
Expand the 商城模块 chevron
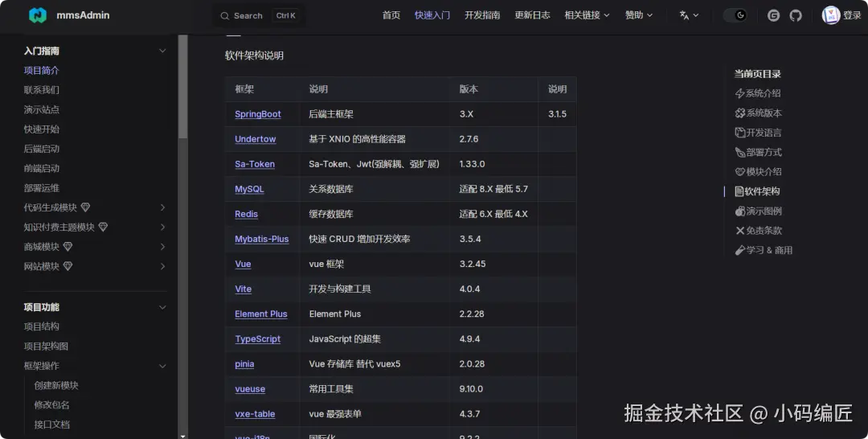coord(162,246)
